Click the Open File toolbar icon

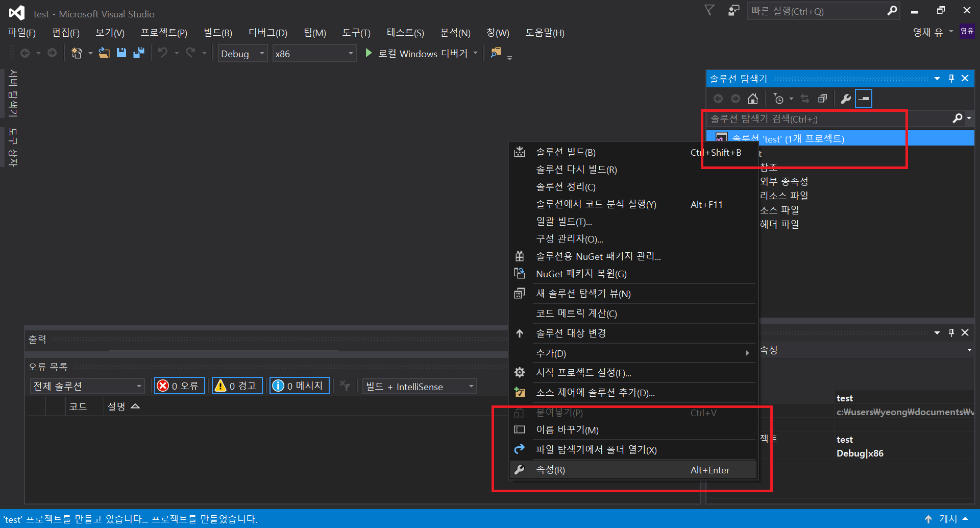pos(104,53)
